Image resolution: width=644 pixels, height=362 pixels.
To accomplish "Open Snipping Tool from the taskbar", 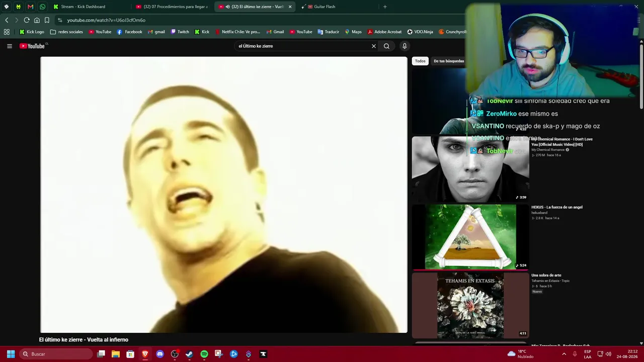I will 219,354.
